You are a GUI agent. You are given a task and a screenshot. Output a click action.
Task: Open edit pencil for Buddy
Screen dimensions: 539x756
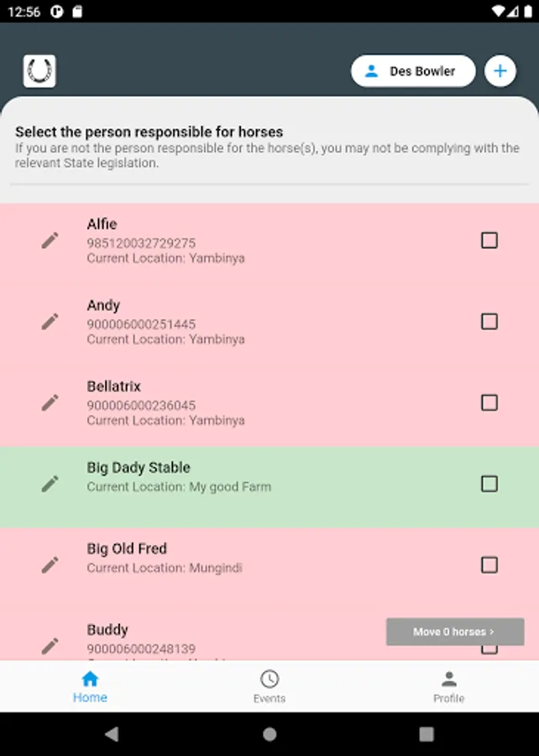pos(50,646)
